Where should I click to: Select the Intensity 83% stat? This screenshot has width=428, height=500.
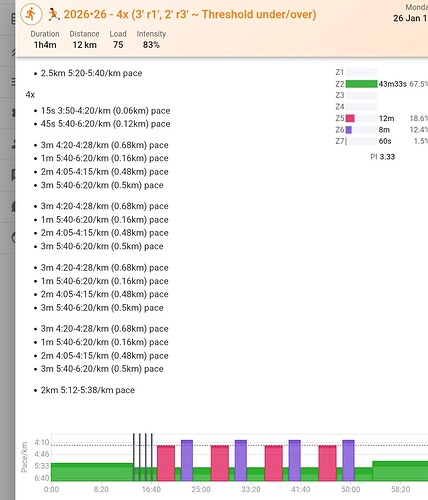click(151, 39)
